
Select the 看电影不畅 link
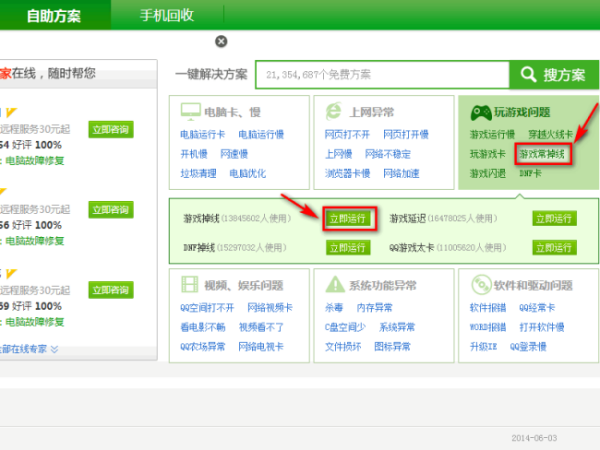pos(202,327)
